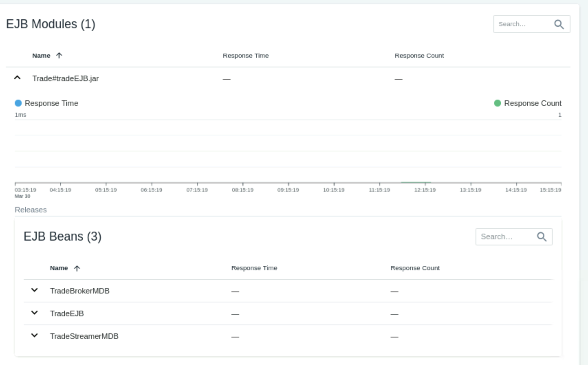Toggle the green Response Count legend dot

(497, 103)
